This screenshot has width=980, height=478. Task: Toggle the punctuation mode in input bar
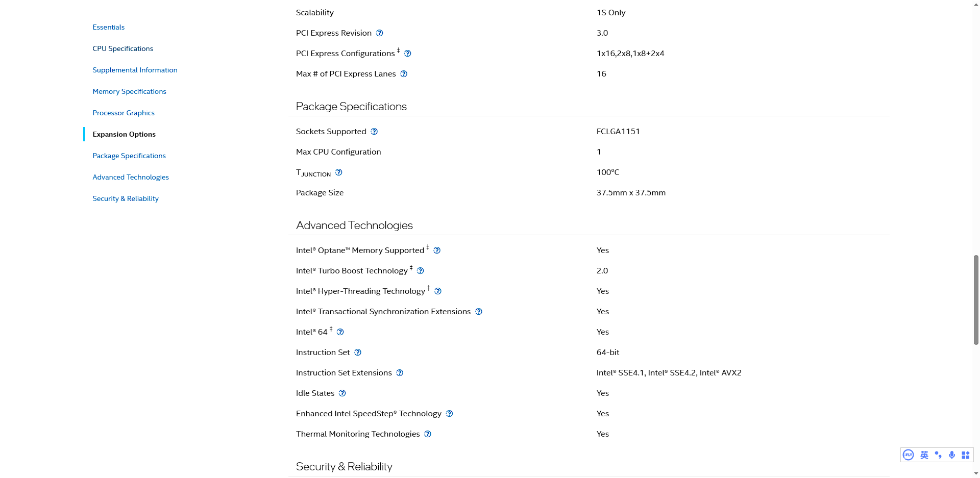[938, 455]
